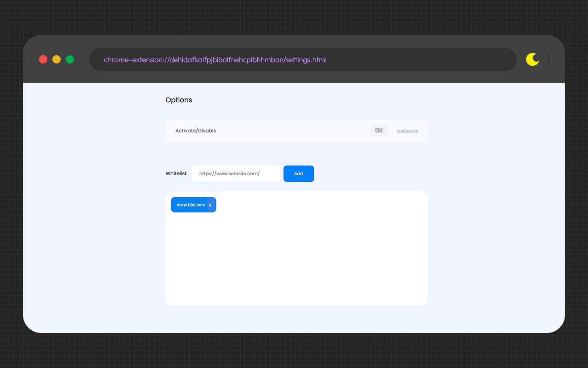Focus the Whitelist URL input field
This screenshot has height=368, width=588.
pos(236,173)
